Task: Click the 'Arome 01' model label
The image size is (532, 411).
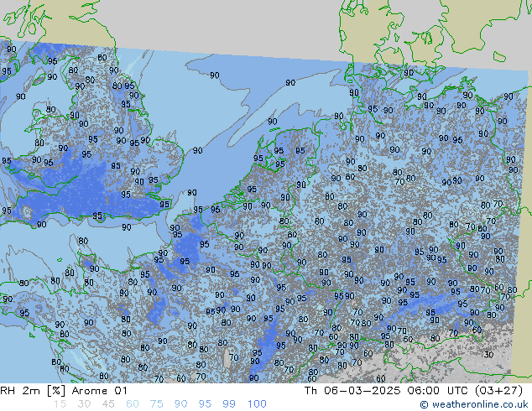Action: (99, 391)
